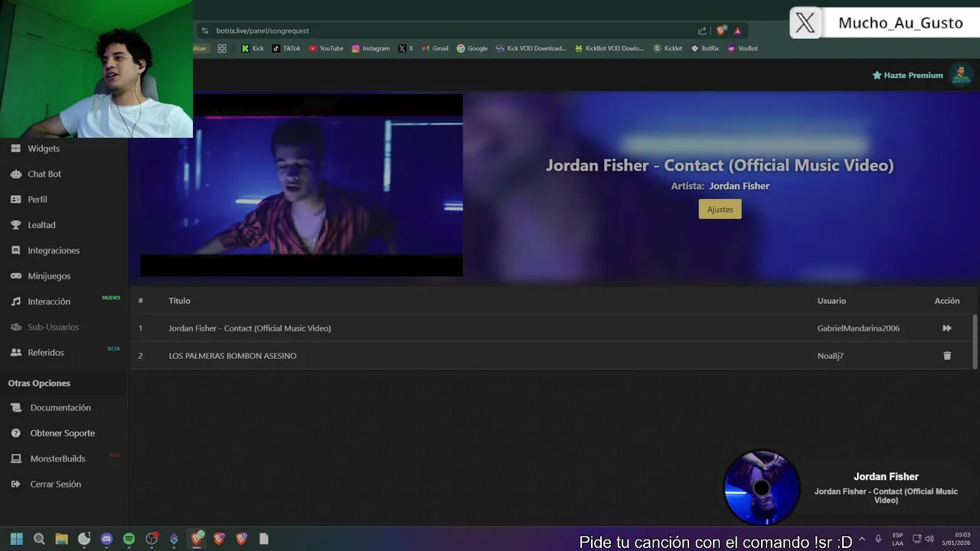Click the browser address bar URL
The height and width of the screenshot is (551, 980).
(x=263, y=31)
